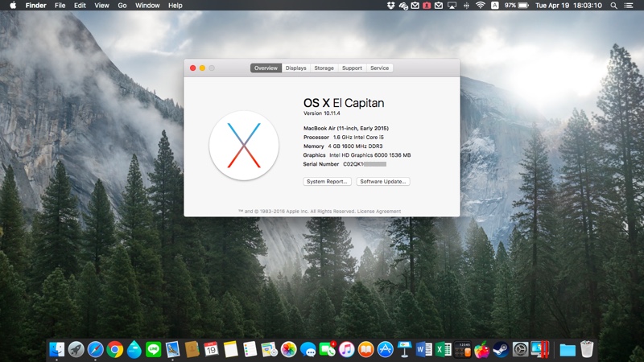Screen dimensions: 644x362
Task: Click the System Report... button
Action: 327,182
